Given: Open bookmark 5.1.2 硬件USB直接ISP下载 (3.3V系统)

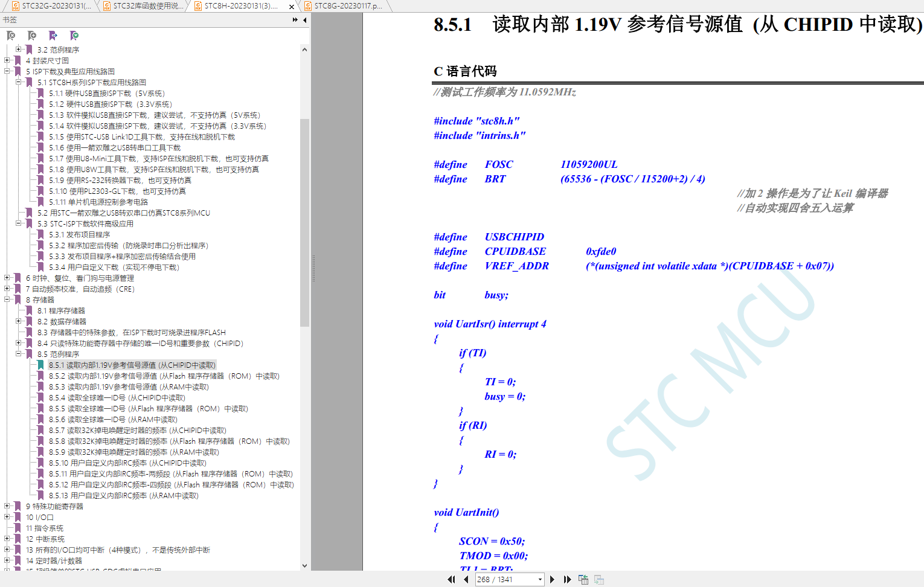Looking at the screenshot, I should (111, 104).
